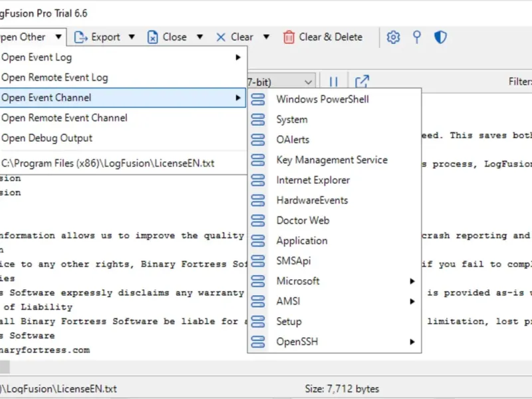532x399 pixels.
Task: Click the Clear & Delete trash icon
Action: click(x=289, y=37)
